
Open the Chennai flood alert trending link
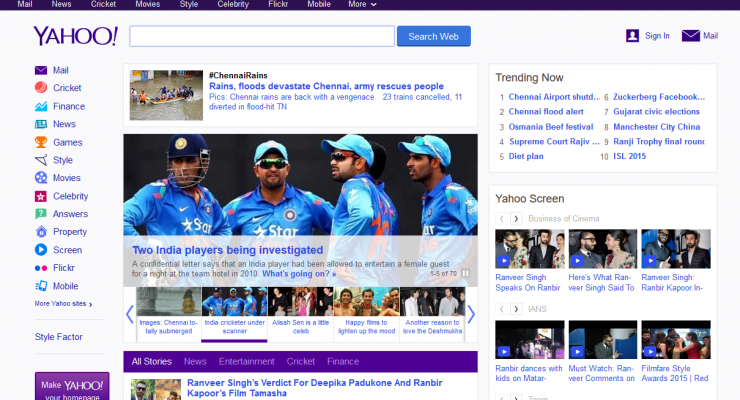pos(546,112)
